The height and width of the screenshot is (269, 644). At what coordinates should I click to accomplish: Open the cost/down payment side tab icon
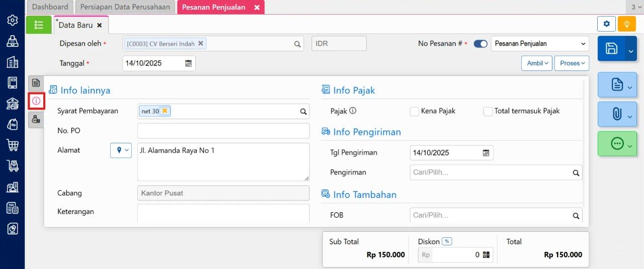36,119
